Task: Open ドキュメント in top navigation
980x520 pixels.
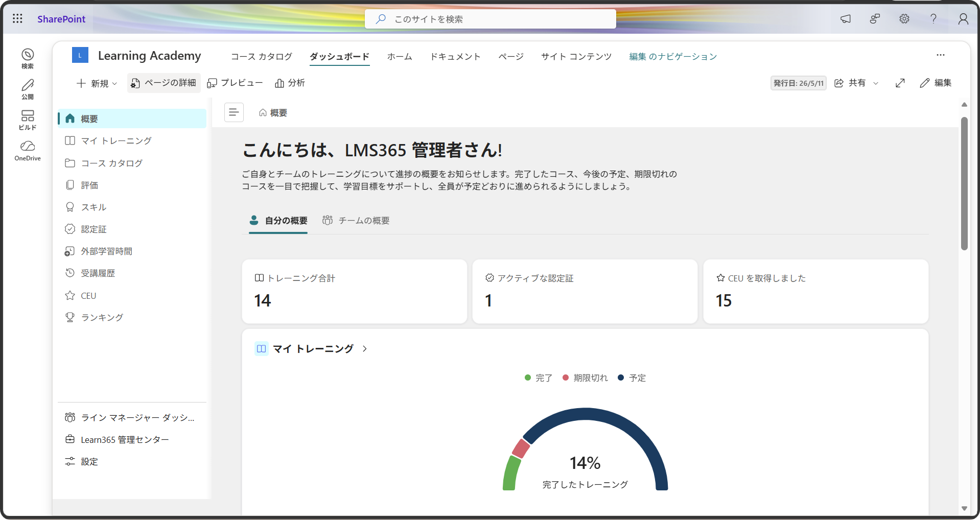Action: [x=455, y=56]
